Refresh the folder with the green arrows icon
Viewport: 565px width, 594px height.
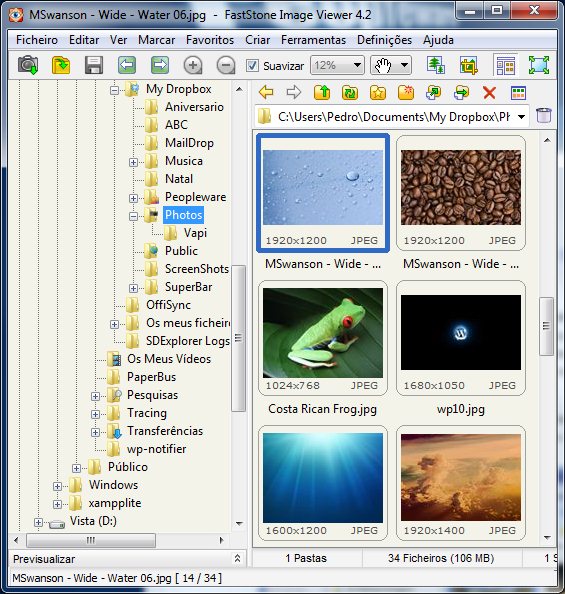(x=350, y=92)
